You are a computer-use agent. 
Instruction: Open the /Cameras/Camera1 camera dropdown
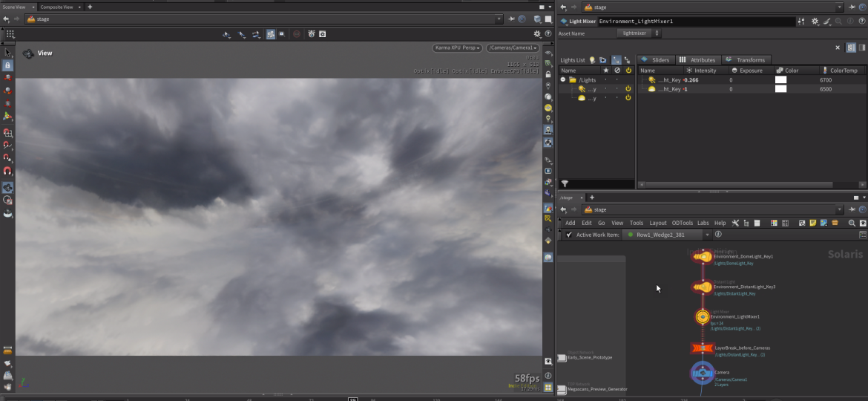[x=513, y=48]
